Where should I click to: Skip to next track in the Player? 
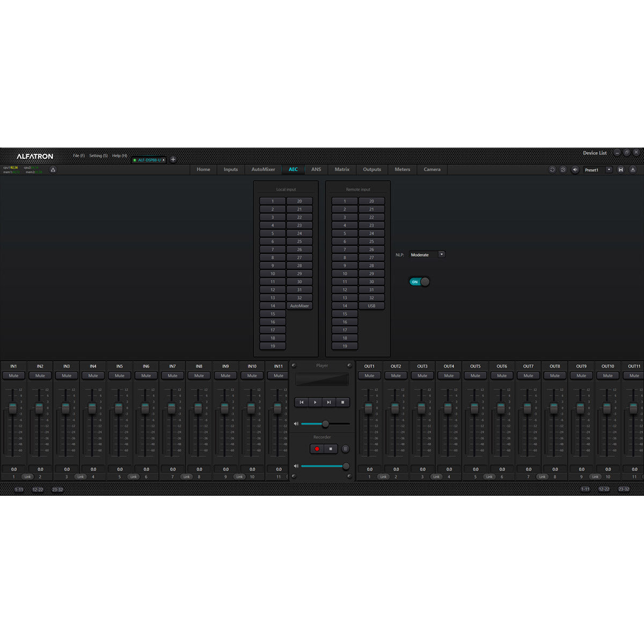coord(329,402)
